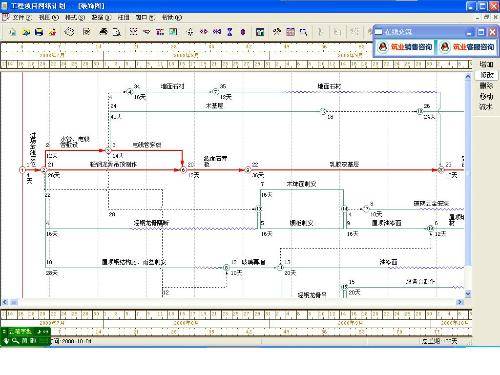Click the teal chart-window toolbar icon

coord(260,32)
